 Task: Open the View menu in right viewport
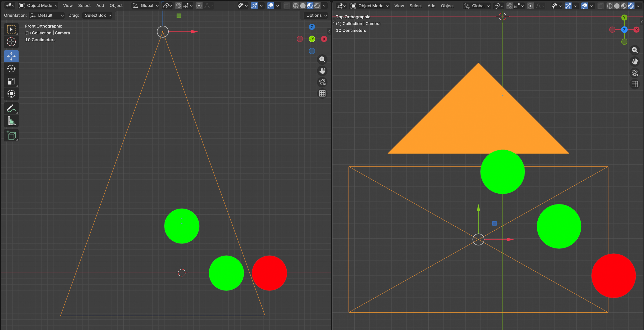point(399,6)
